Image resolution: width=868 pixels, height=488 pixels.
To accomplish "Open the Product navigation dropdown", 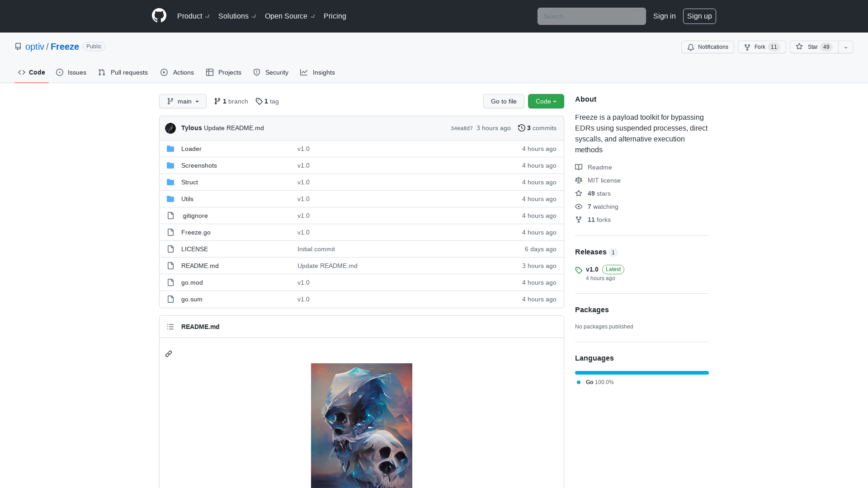I will [193, 16].
